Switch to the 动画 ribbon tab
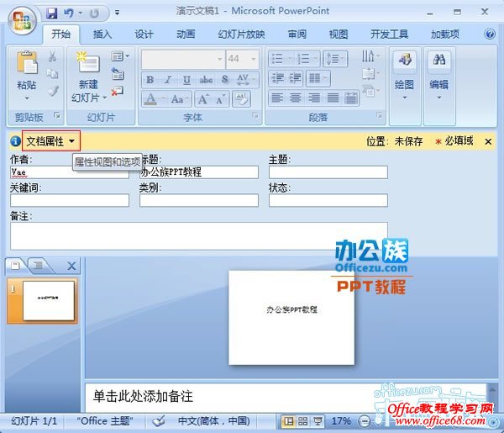Image resolution: width=504 pixels, height=433 pixels. pyautogui.click(x=186, y=34)
